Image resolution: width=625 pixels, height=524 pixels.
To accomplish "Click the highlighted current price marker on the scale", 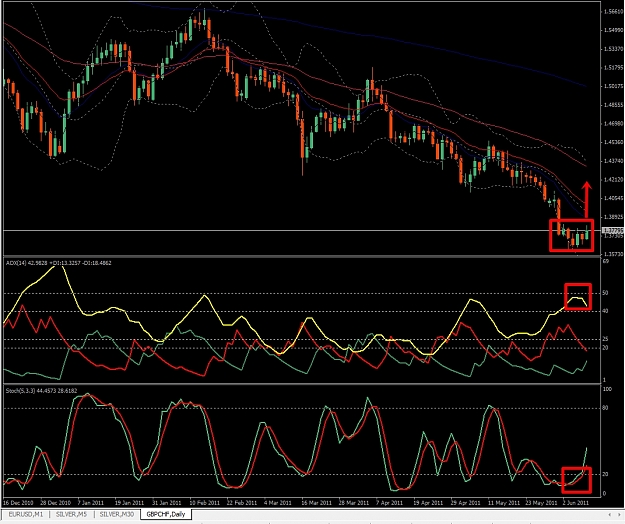I will click(x=613, y=231).
